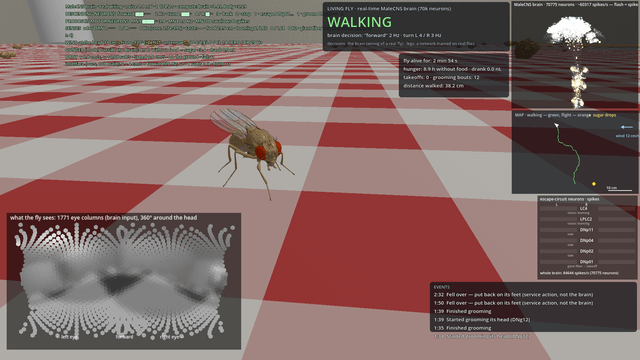The image size is (640, 360).
Task: Click the faded 1:34 'Started grooming' event
Action: [x=482, y=336]
